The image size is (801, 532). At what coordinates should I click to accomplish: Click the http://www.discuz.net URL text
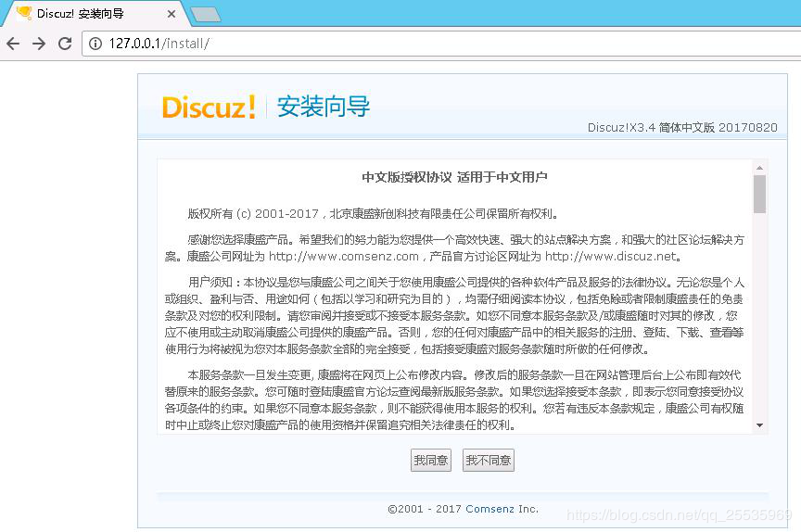tap(611, 256)
